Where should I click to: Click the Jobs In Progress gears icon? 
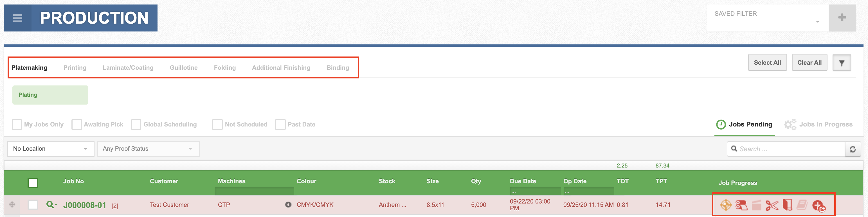pos(790,124)
